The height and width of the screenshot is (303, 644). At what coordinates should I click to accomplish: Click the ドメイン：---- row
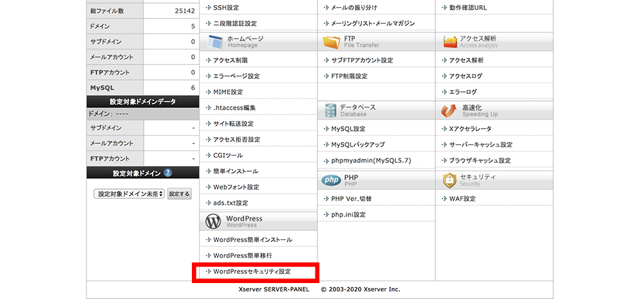pyautogui.click(x=142, y=115)
